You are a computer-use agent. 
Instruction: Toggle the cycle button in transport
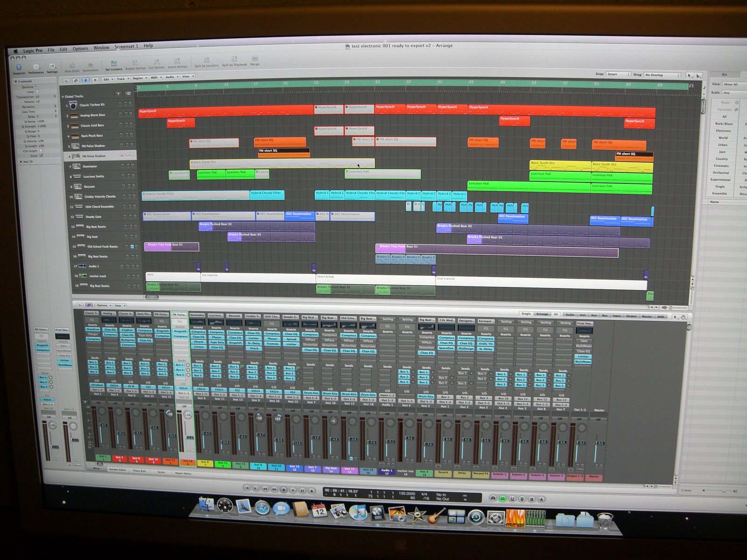pos(502,498)
